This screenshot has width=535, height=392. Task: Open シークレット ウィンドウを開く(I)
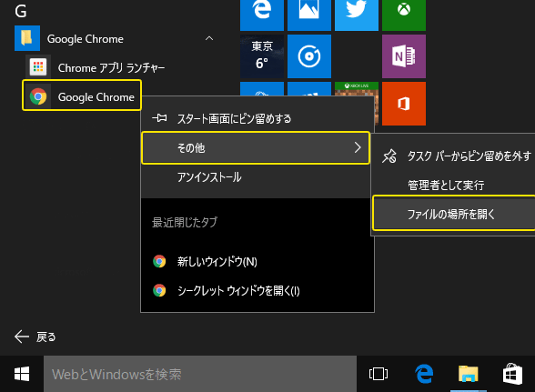pos(257,291)
